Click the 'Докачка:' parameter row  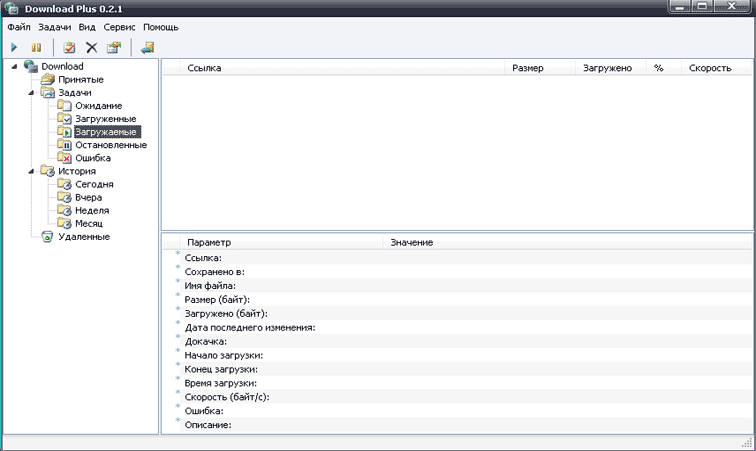point(458,342)
